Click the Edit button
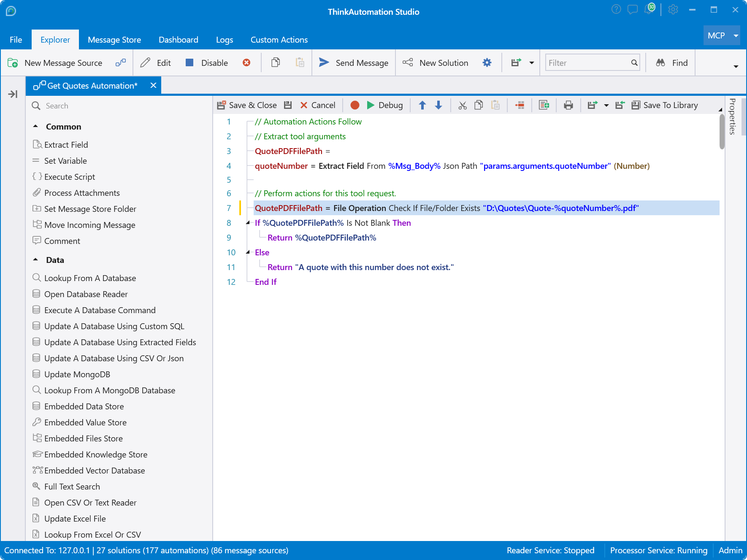The height and width of the screenshot is (560, 747). [156, 63]
